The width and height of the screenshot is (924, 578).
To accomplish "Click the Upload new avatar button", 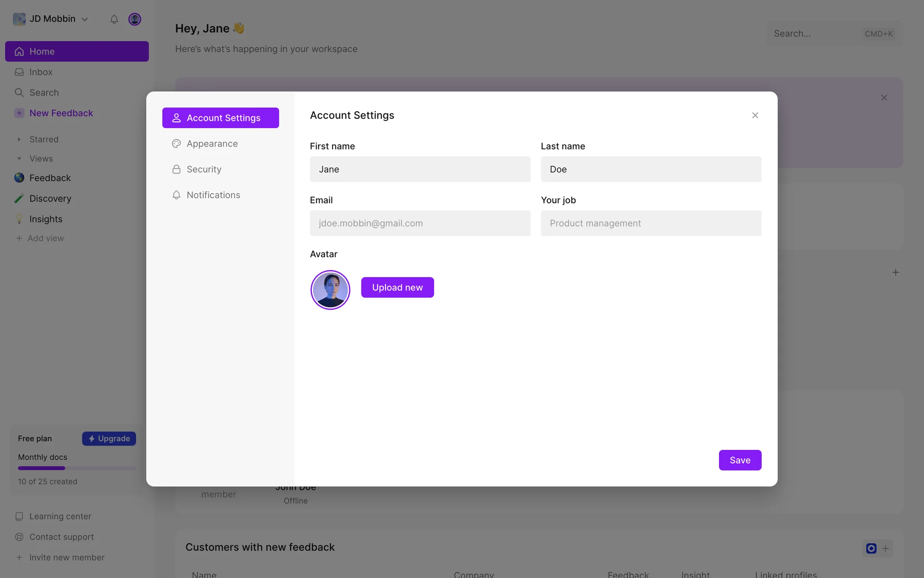I will click(x=398, y=288).
